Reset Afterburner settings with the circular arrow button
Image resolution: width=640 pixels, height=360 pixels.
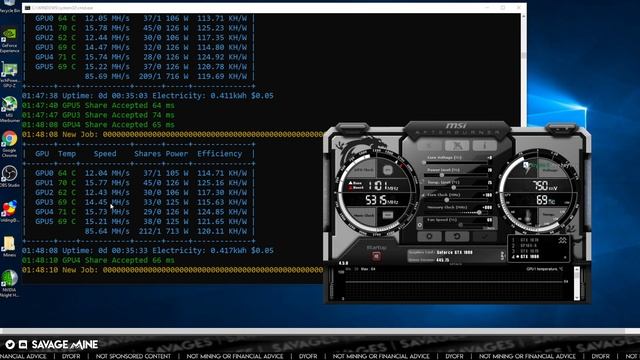tap(457, 236)
